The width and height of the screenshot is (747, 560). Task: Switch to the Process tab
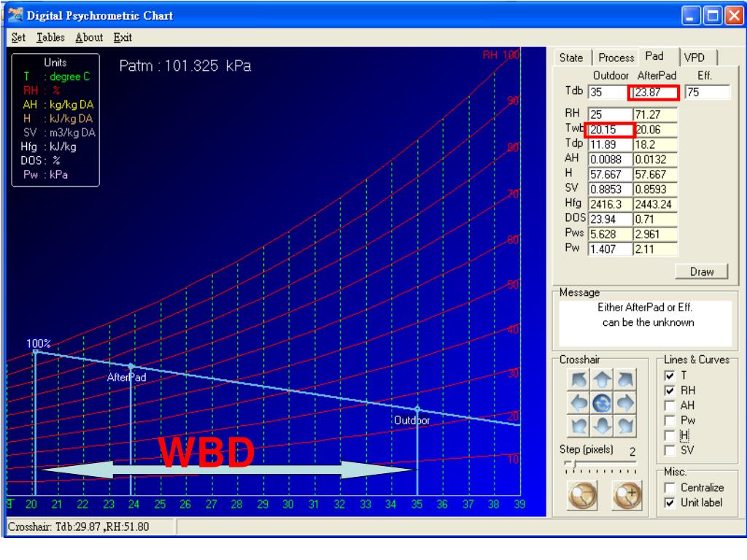tap(616, 58)
